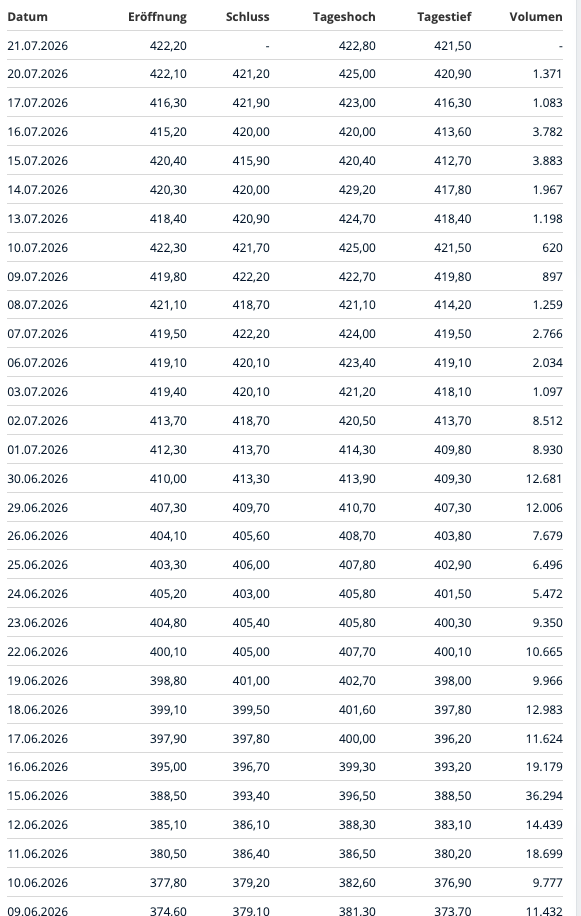
Task: Click volume 36.294 on 15.06.2026
Action: [544, 796]
